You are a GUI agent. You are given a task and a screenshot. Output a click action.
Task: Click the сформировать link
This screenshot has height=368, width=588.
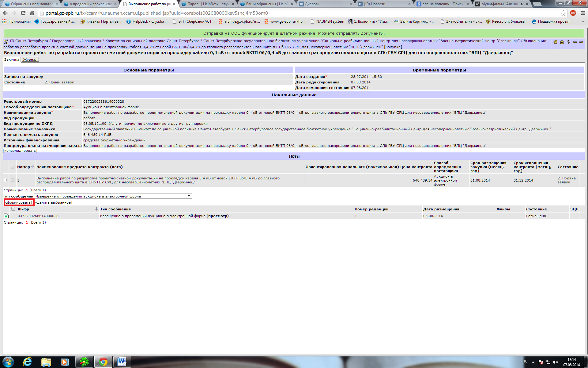coord(18,202)
